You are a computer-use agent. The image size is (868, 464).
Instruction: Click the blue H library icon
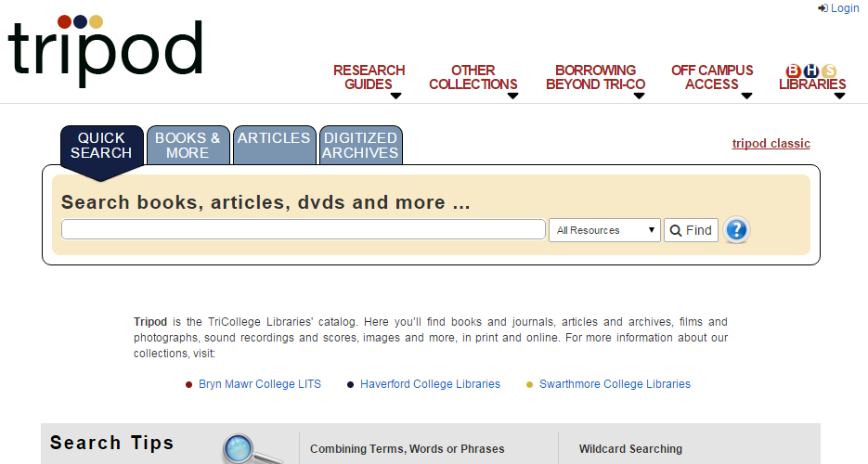point(811,71)
